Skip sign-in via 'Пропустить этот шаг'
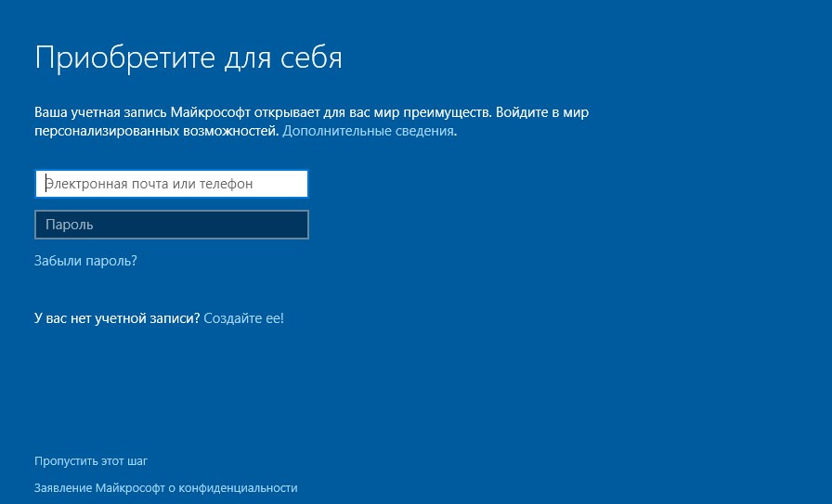 [x=91, y=460]
